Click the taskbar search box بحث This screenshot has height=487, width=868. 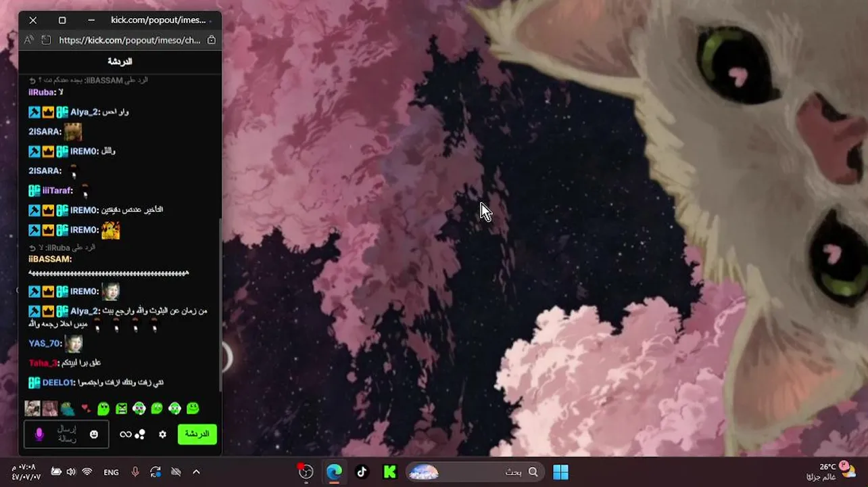475,472
